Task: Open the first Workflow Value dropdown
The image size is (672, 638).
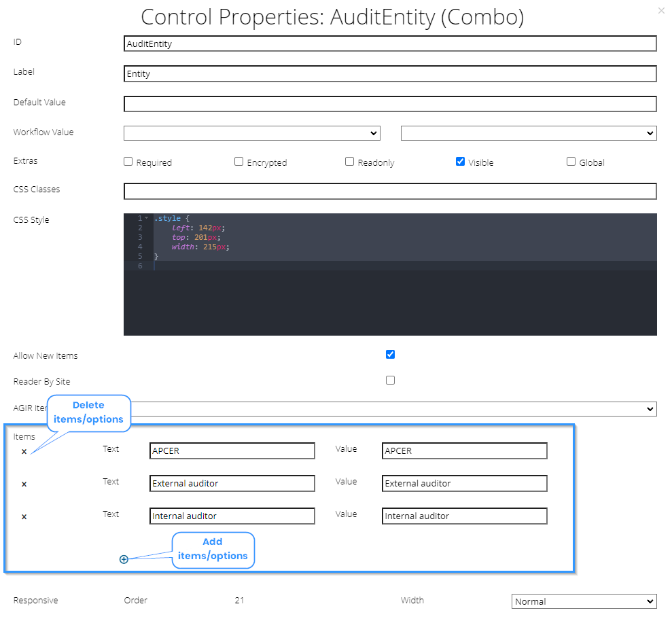Action: (252, 133)
